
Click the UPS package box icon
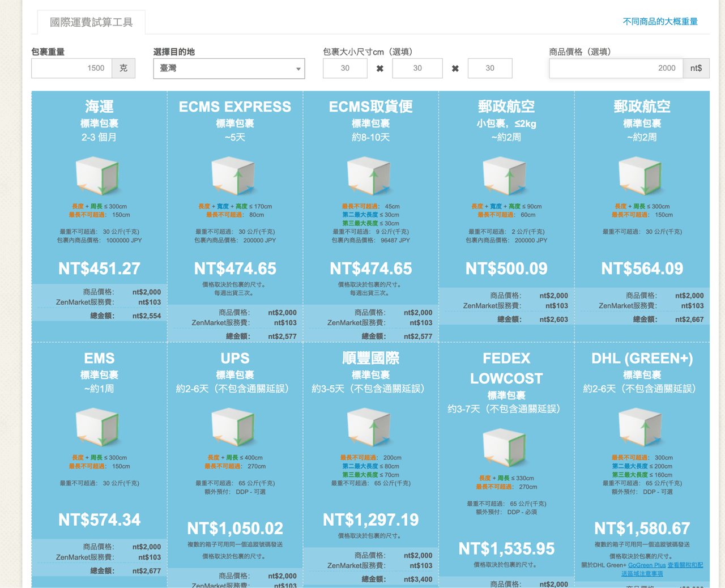click(233, 428)
